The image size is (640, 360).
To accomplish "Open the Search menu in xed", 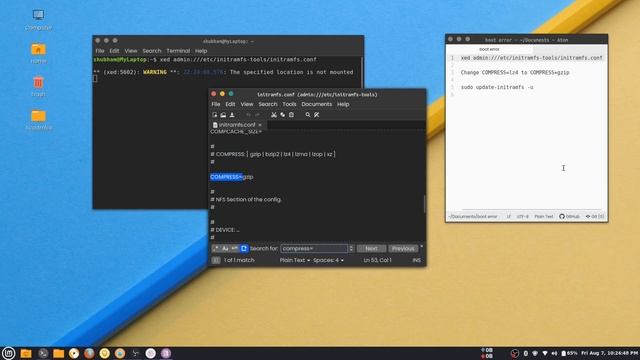I will point(268,104).
